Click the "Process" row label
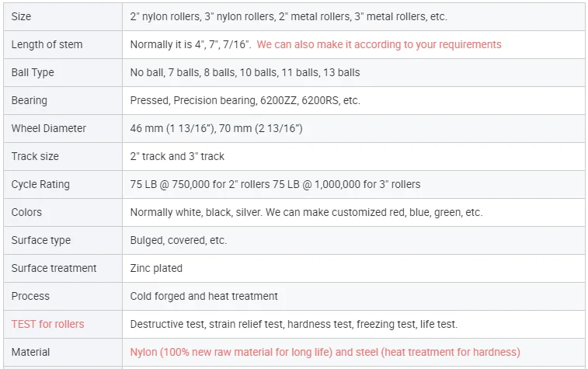The image size is (588, 369). coord(30,296)
